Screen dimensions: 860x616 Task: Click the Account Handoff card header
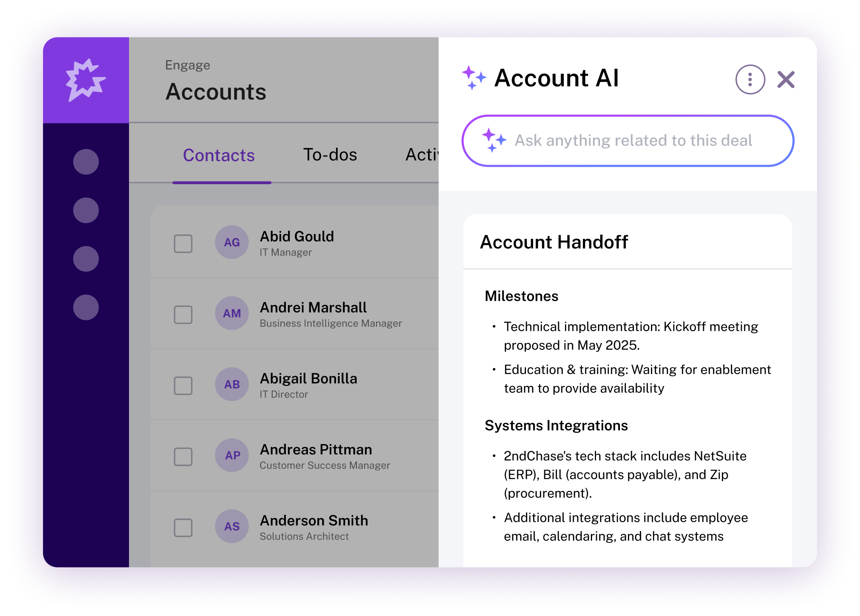pos(554,242)
